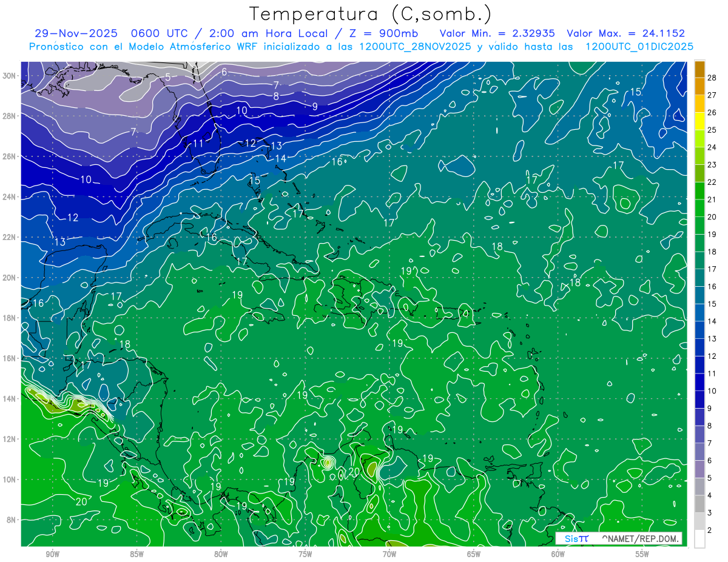Viewport: 728px width, 562px height.
Task: Click the "SisTT" logo text
Action: click(x=576, y=538)
